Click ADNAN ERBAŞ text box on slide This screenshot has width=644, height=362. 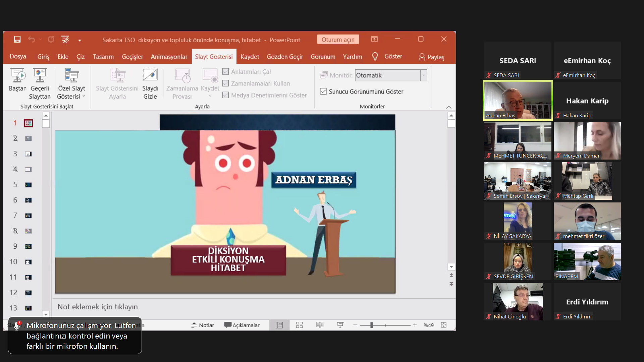[314, 180]
